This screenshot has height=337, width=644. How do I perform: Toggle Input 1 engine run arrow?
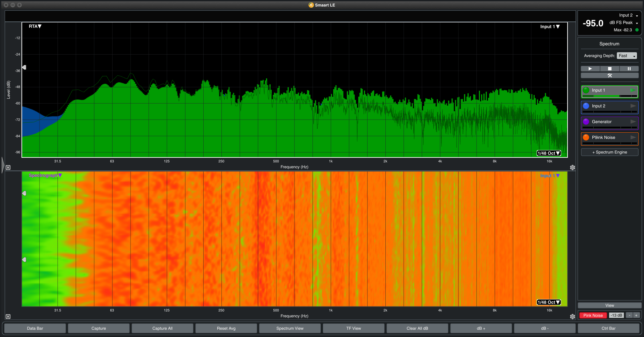pos(633,90)
